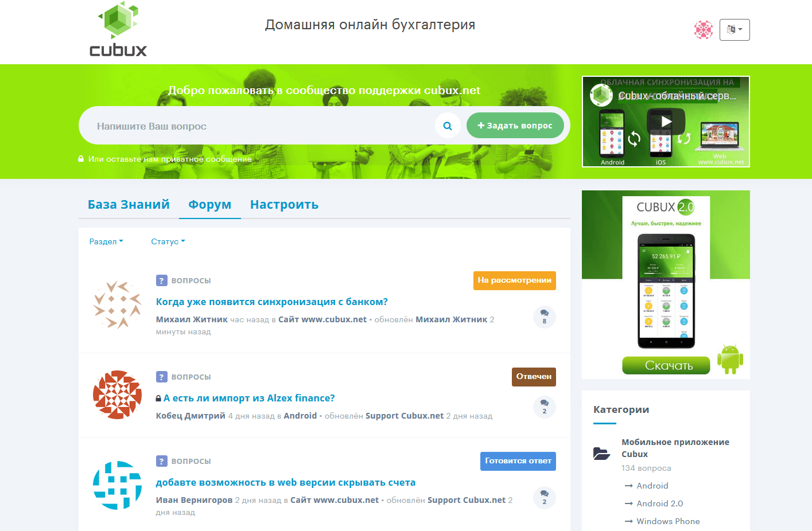The image size is (812, 531).
Task: Open the 'Windows Phone' subcategory
Action: point(668,521)
